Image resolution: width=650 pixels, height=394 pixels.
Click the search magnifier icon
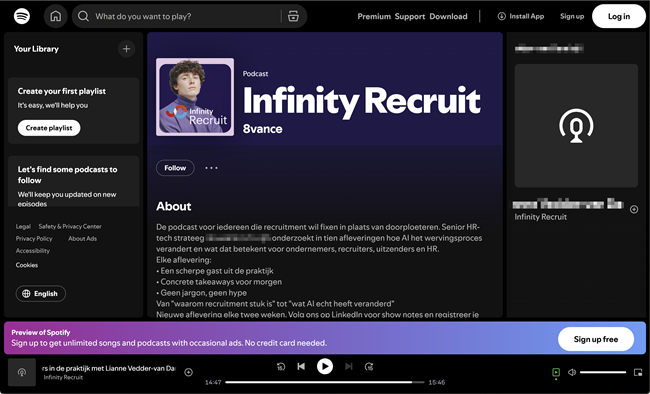(83, 16)
